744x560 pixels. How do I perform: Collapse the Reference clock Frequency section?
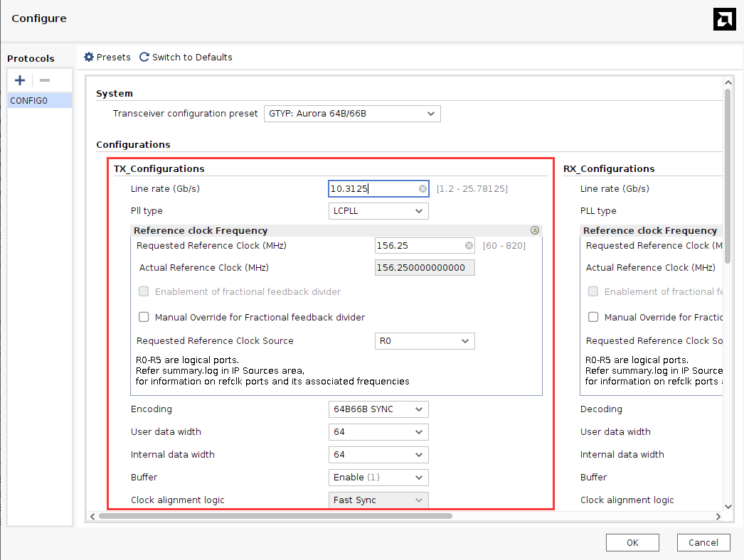click(x=534, y=230)
